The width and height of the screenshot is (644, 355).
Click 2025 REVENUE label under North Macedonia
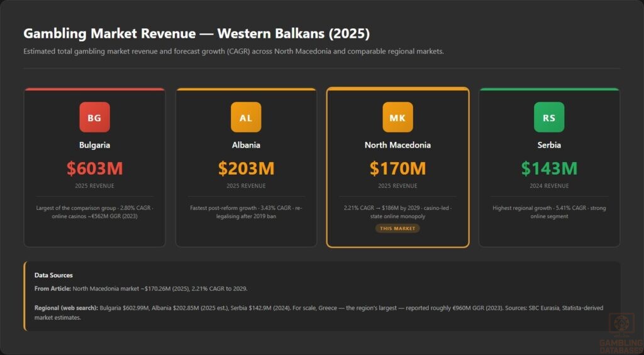click(397, 186)
